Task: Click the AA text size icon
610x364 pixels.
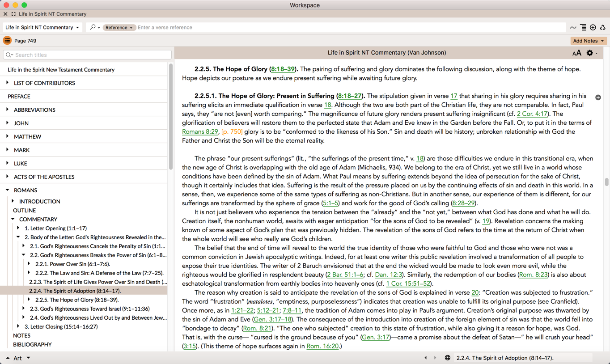Action: [x=577, y=53]
